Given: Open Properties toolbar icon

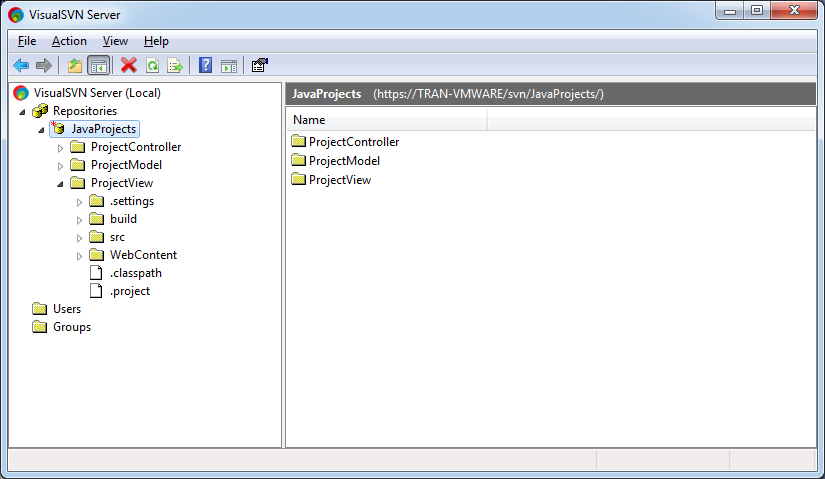Looking at the screenshot, I should [259, 65].
